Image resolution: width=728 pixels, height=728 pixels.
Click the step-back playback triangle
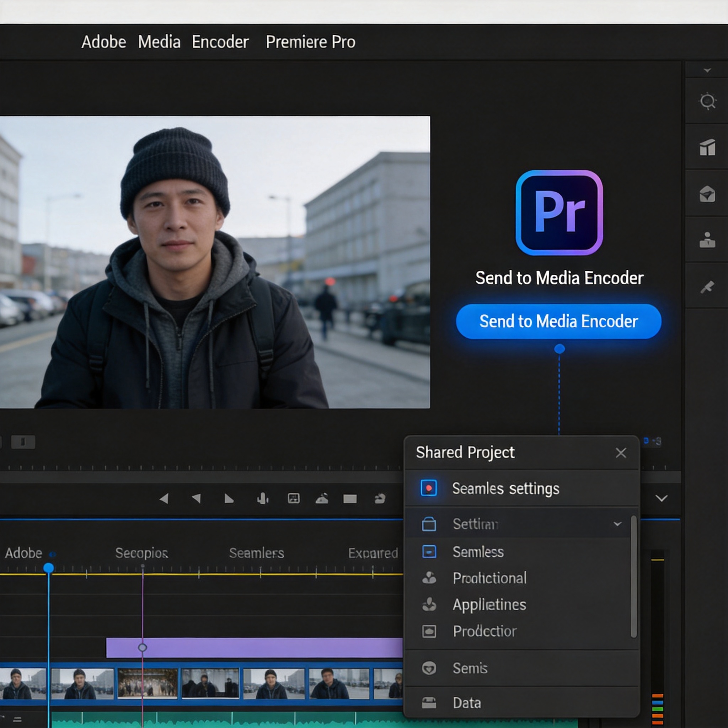164,499
